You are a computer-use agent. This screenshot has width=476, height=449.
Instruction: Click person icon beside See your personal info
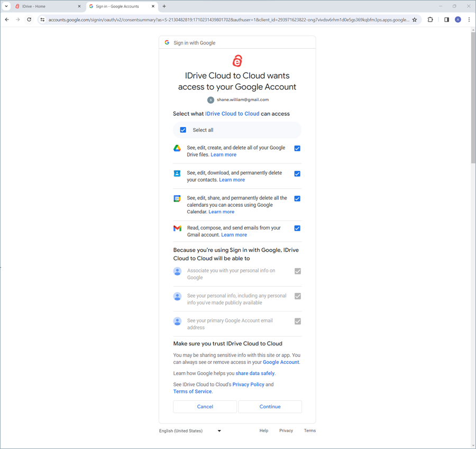(177, 296)
